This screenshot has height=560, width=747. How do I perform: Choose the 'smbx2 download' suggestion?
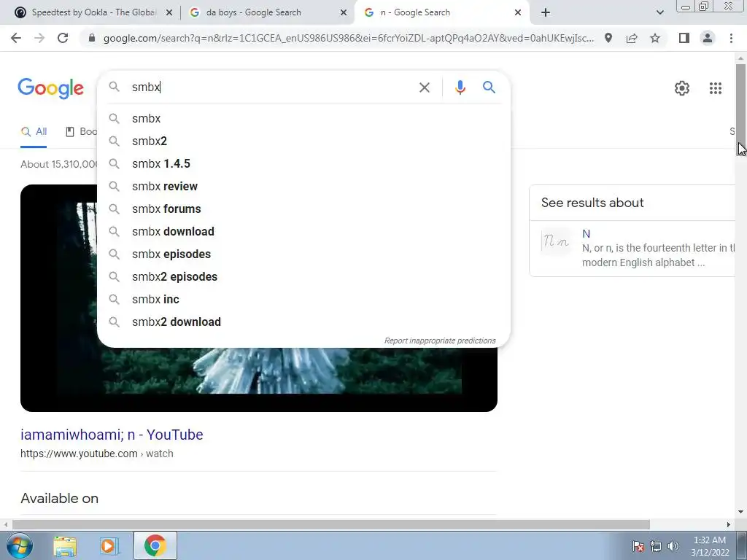click(304, 322)
